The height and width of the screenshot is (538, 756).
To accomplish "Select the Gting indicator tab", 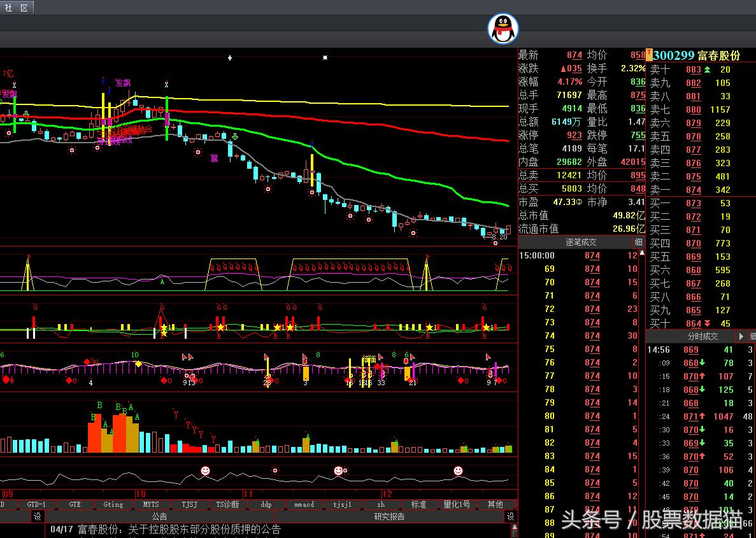I will pos(113,504).
